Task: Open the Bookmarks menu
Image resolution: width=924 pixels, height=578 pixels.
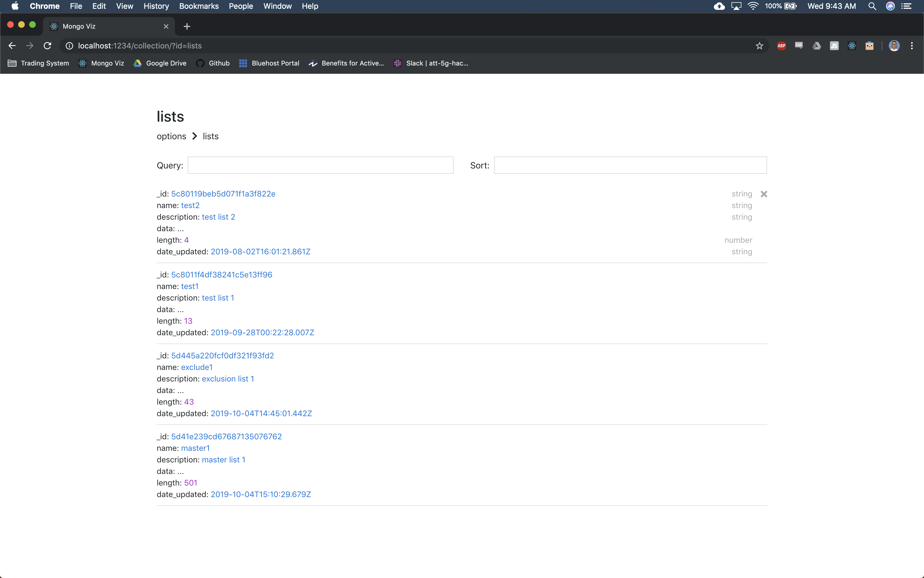Action: 199,6
